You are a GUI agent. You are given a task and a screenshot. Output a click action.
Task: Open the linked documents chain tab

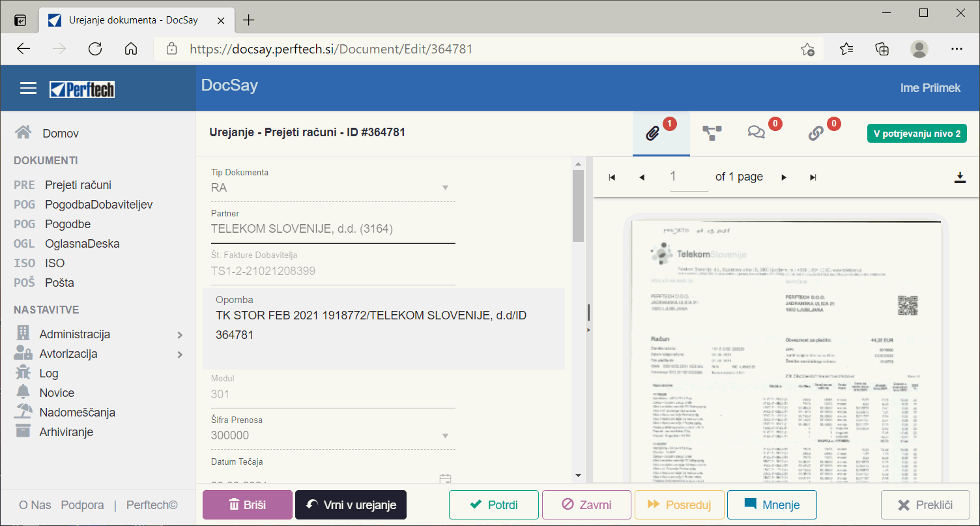[816, 133]
